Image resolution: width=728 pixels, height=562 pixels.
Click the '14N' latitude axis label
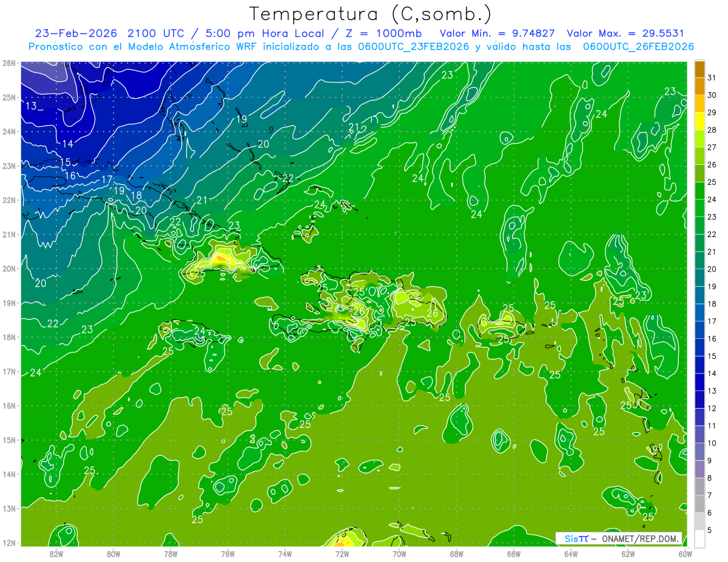[8, 474]
